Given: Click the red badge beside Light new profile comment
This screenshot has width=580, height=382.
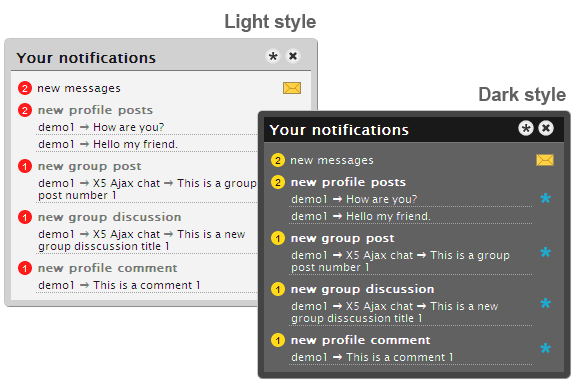Looking at the screenshot, I should [x=25, y=268].
